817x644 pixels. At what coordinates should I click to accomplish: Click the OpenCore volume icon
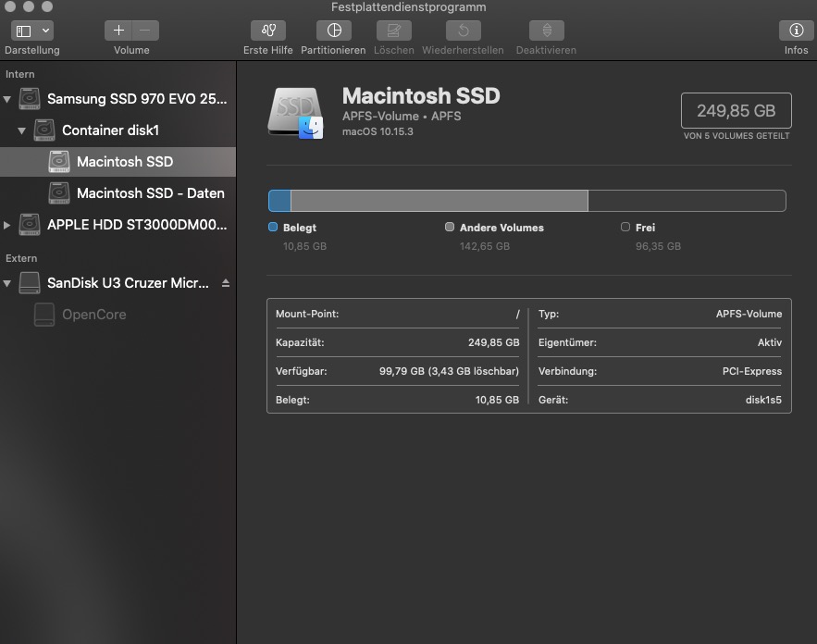click(x=44, y=315)
